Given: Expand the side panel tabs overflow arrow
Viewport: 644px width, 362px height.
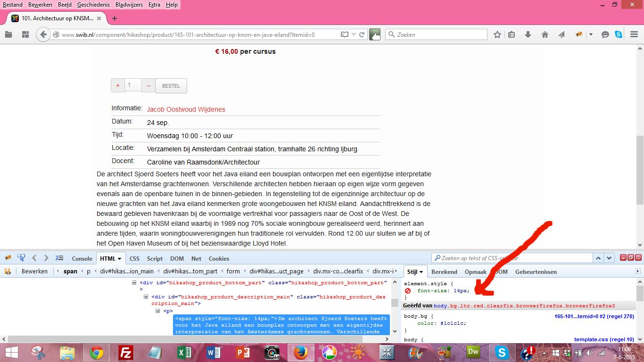Looking at the screenshot, I should [638, 271].
